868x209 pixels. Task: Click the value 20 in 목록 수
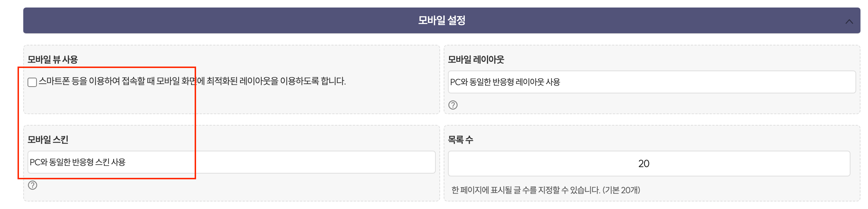click(x=644, y=164)
